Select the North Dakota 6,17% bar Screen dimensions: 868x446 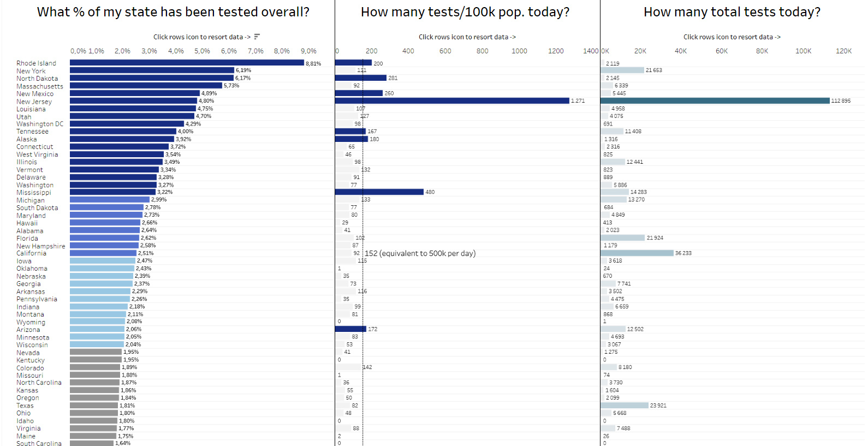point(152,78)
